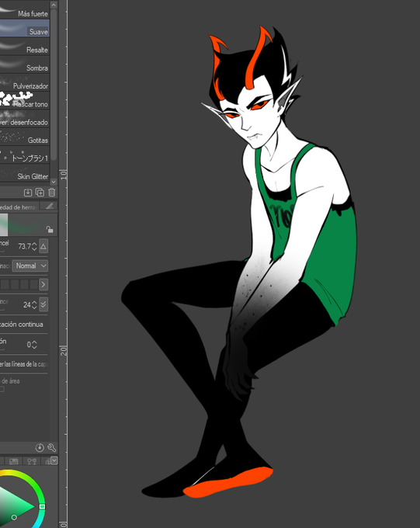The height and width of the screenshot is (528, 420).
Task: Open the intermediate color tab icon
Action: tap(32, 461)
